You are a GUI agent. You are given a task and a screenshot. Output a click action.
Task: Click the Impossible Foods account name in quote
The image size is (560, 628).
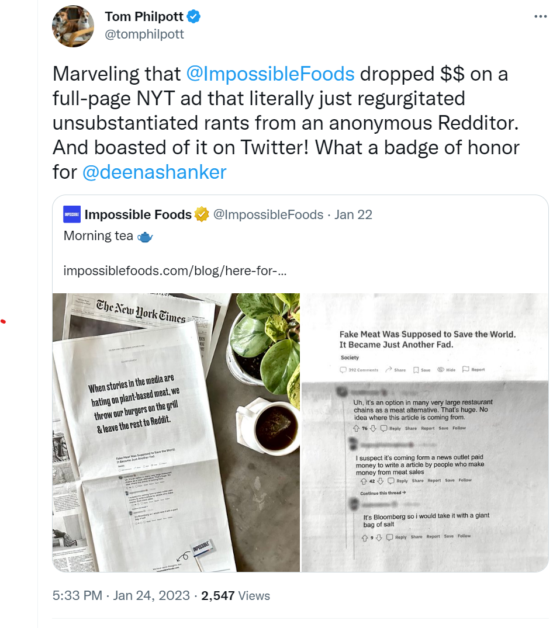[138, 215]
